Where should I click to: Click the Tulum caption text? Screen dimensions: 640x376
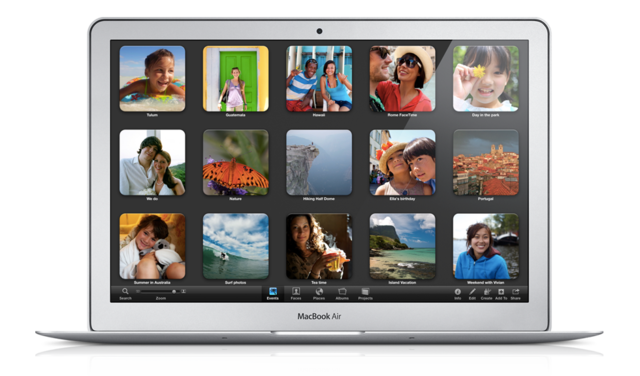click(152, 115)
